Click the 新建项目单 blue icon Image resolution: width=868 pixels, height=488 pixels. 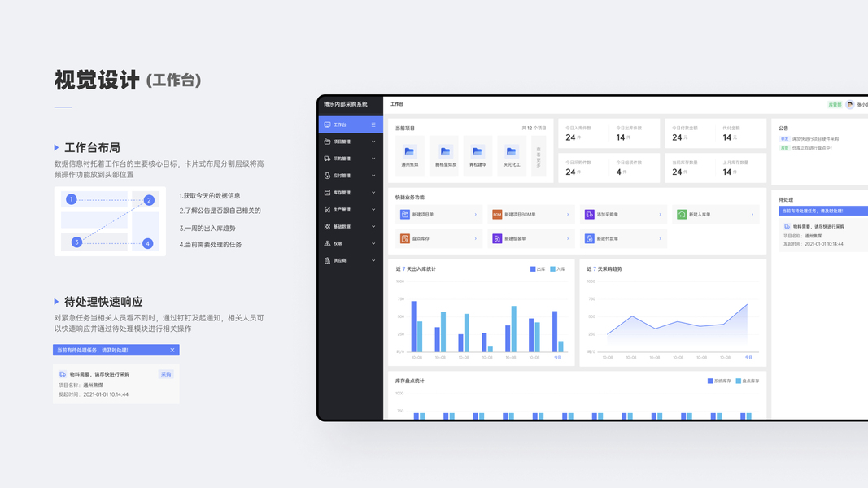[x=404, y=214]
